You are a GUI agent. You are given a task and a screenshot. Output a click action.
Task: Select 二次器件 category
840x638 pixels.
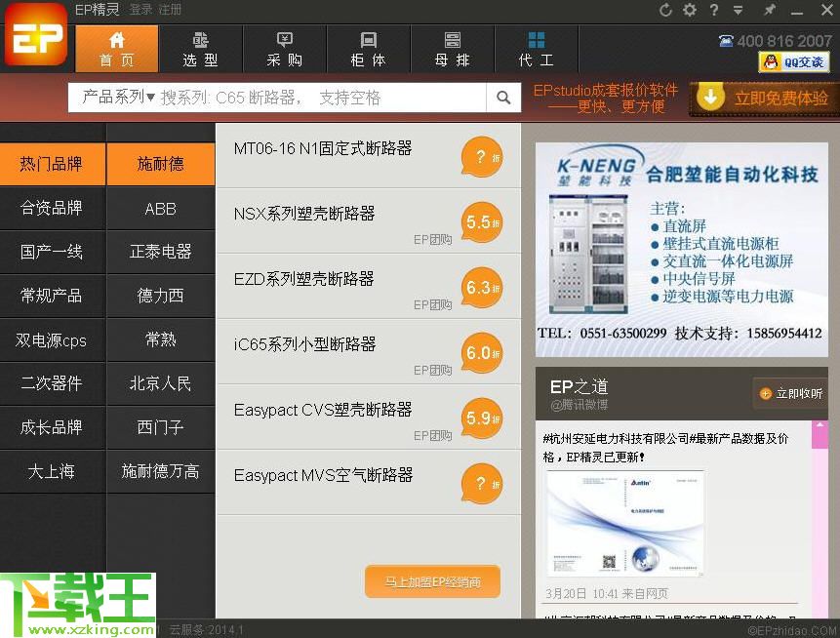(x=52, y=383)
